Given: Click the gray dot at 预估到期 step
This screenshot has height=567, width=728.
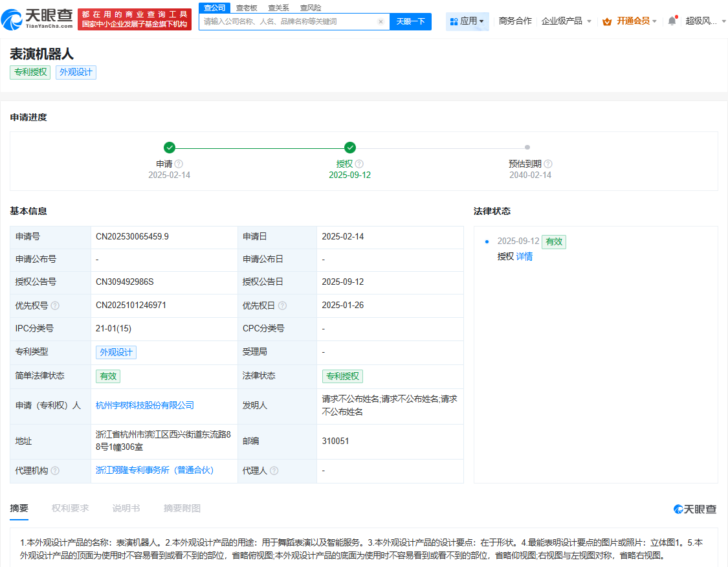Looking at the screenshot, I should click(x=527, y=147).
